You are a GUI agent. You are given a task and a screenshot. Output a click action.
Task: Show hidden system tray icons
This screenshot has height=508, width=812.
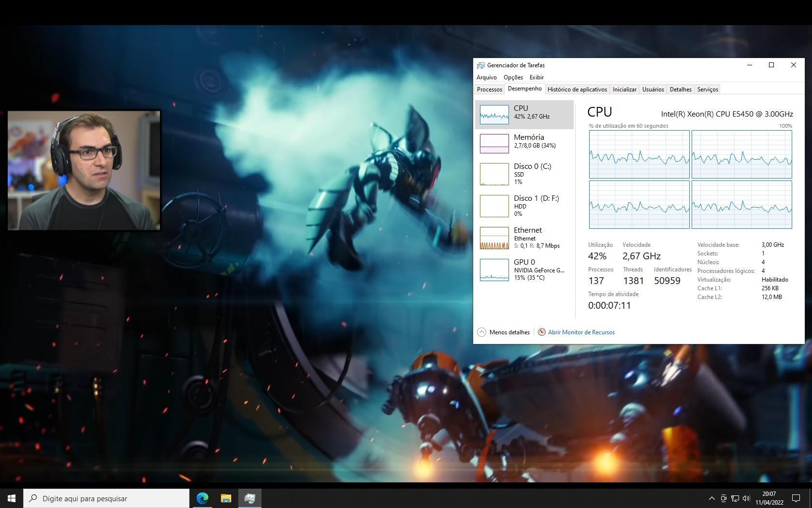(711, 498)
